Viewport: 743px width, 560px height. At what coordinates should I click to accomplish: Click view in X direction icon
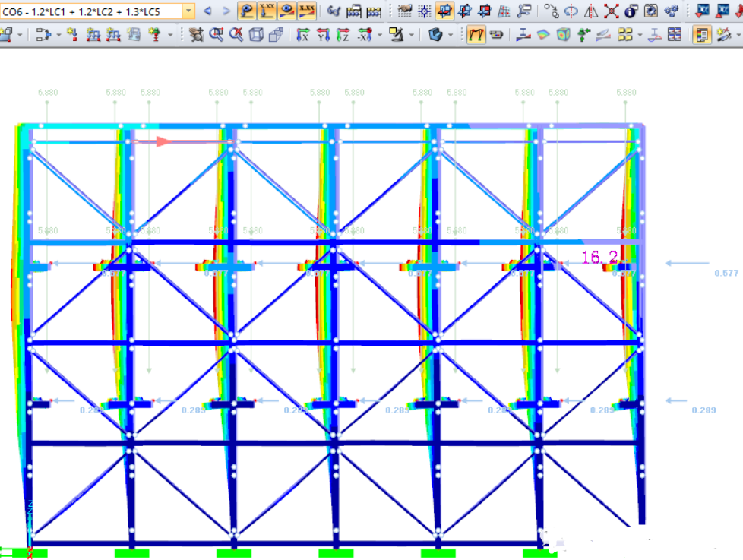point(303,35)
